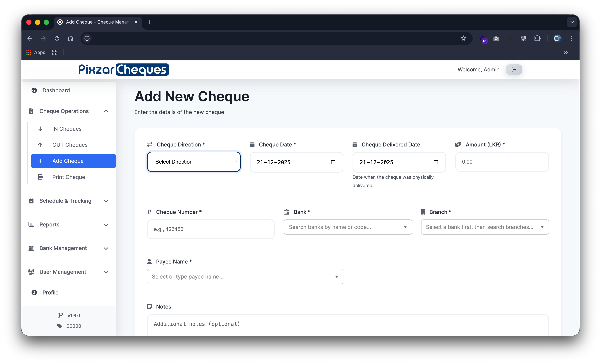The width and height of the screenshot is (601, 364).
Task: Click the bookmark star icon in address bar
Action: point(463,38)
